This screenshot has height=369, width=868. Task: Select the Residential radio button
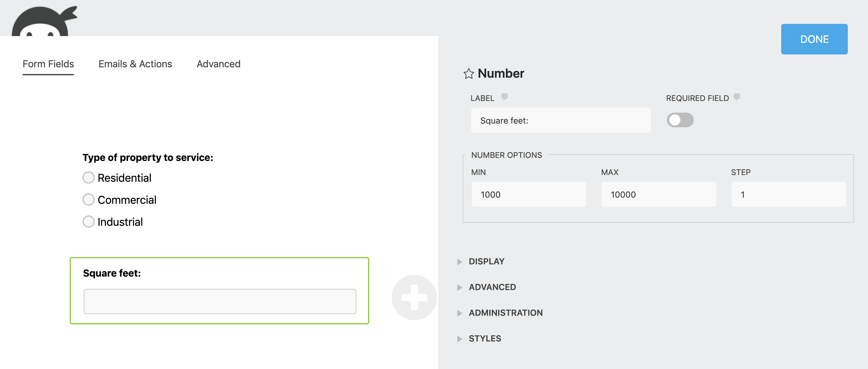(88, 177)
